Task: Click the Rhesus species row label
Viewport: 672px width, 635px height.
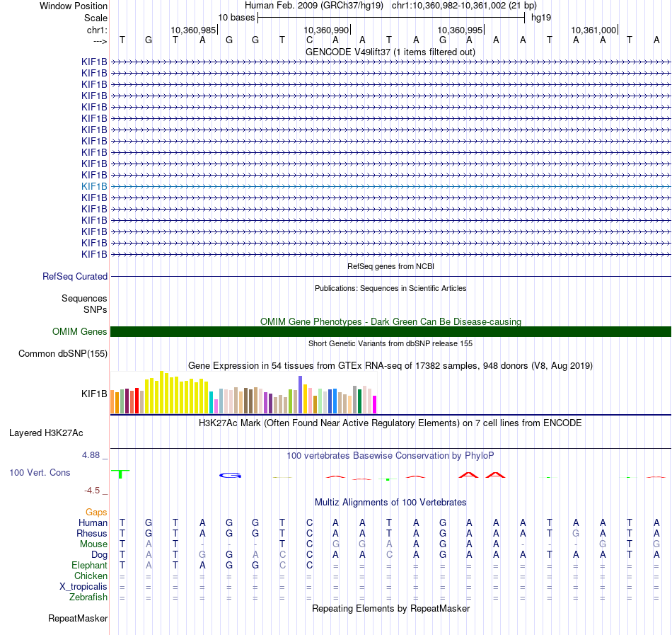Action: point(92,533)
